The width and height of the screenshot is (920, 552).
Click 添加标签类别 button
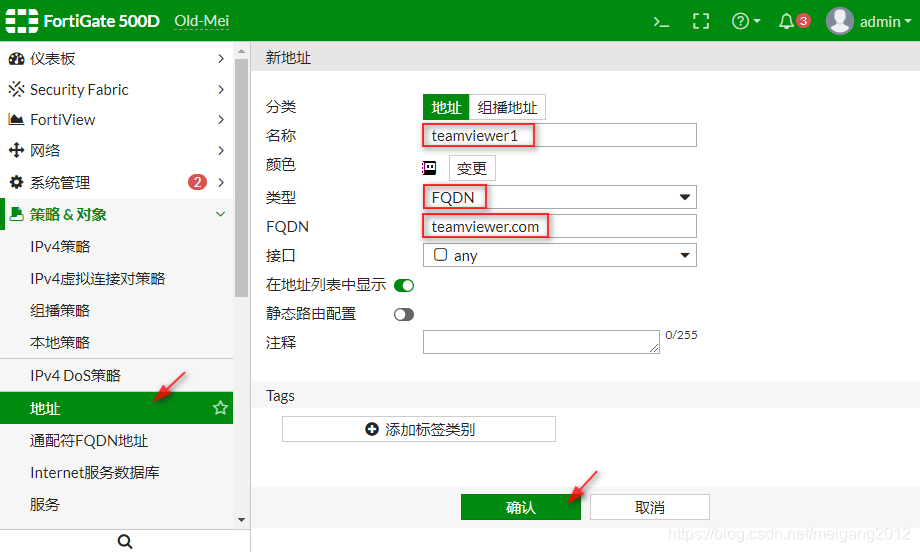click(x=419, y=429)
